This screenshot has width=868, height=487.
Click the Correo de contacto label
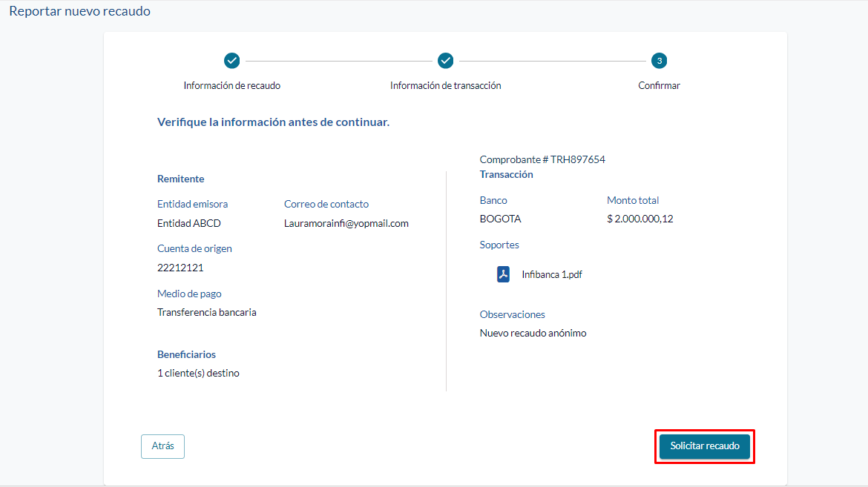326,204
